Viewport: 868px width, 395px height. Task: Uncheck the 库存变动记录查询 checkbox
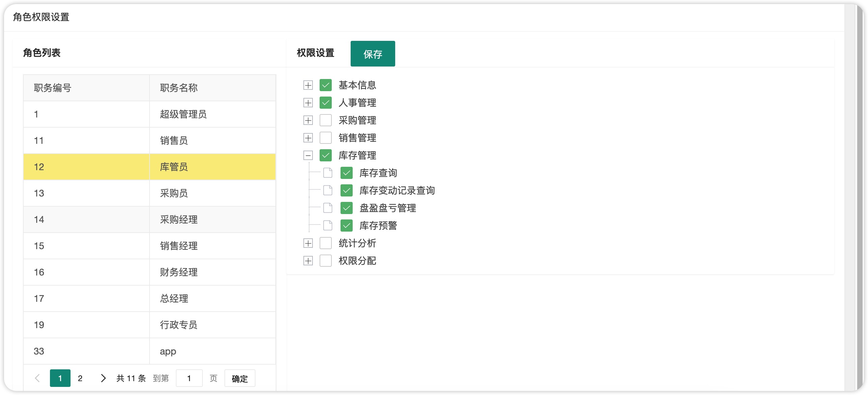point(347,190)
